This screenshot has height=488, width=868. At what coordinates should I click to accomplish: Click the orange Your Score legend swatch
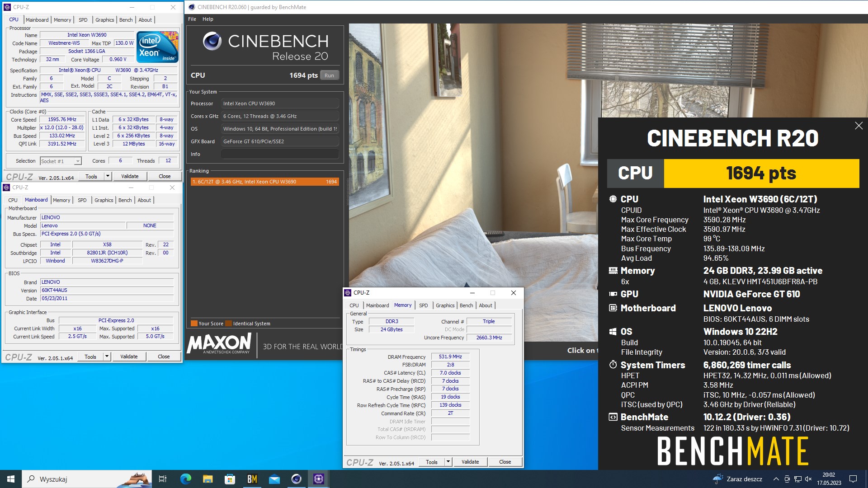(194, 324)
